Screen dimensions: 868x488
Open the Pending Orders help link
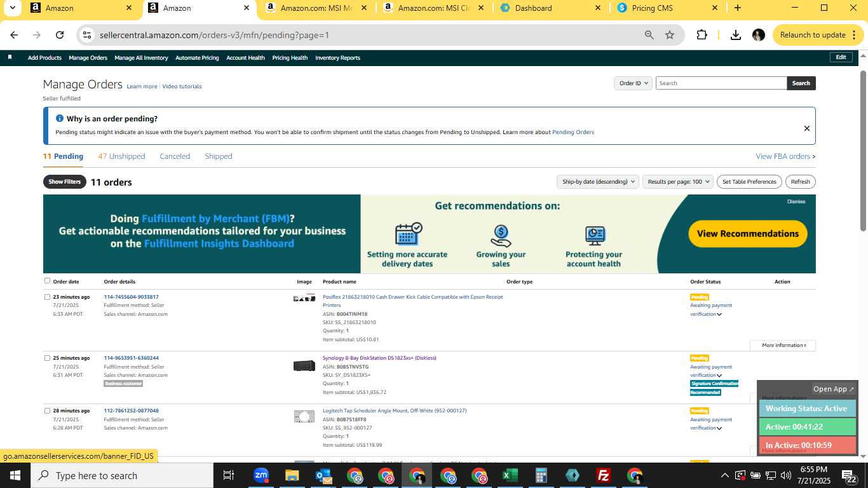573,132
